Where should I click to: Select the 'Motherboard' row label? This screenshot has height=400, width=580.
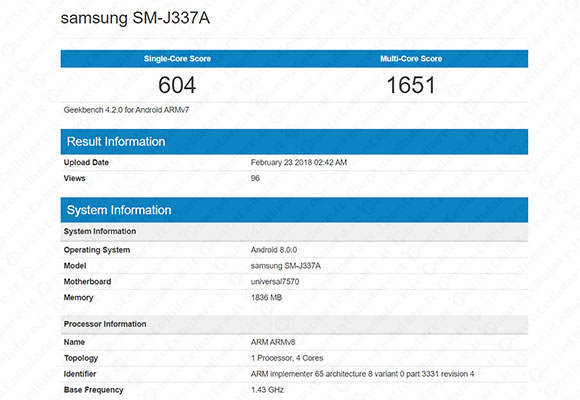[87, 282]
